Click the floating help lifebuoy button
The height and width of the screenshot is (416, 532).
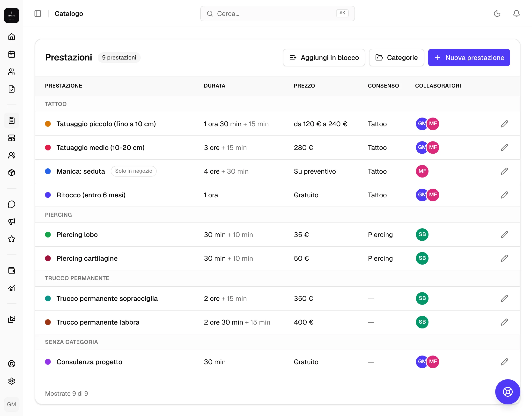[508, 392]
